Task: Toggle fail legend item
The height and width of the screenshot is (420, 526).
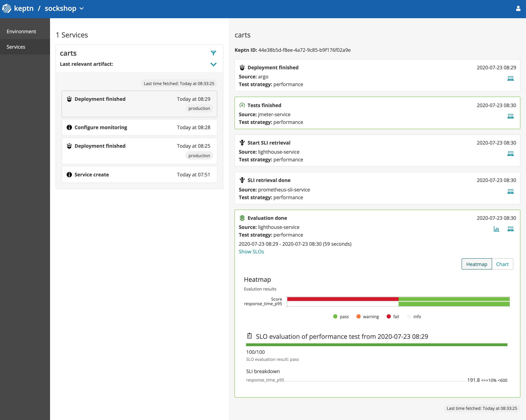Action: coord(393,317)
